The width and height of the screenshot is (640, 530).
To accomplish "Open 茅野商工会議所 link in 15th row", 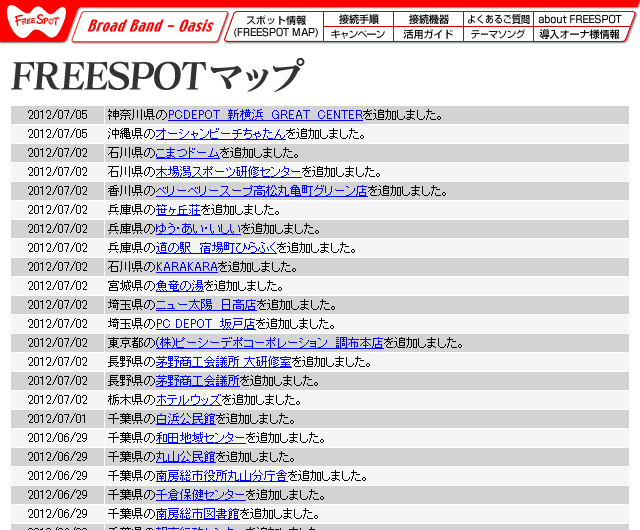I will tap(198, 381).
